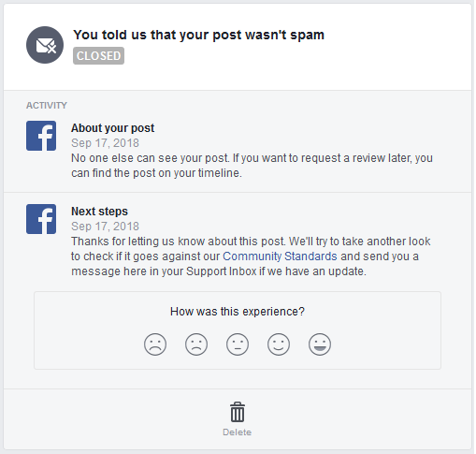Viewport: 476px width, 454px height.
Task: Click the CLOSED status badge
Action: point(98,56)
